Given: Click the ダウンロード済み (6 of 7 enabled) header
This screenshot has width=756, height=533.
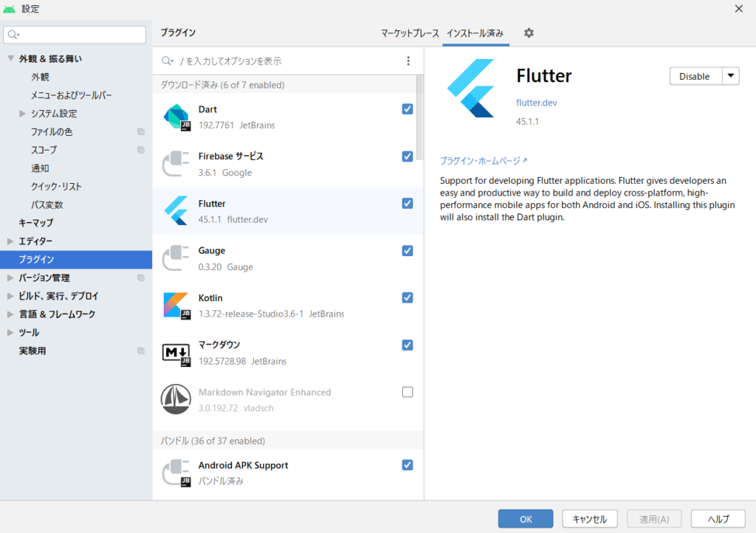Looking at the screenshot, I should (x=285, y=85).
